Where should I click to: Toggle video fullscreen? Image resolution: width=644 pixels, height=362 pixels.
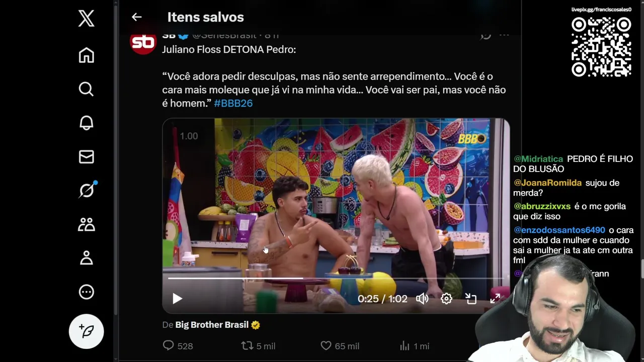pos(495,299)
